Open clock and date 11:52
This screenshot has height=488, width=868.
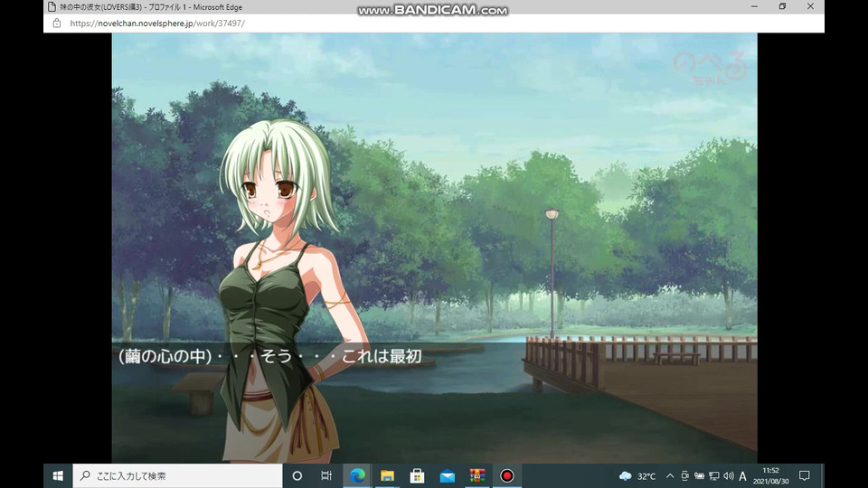(770, 476)
